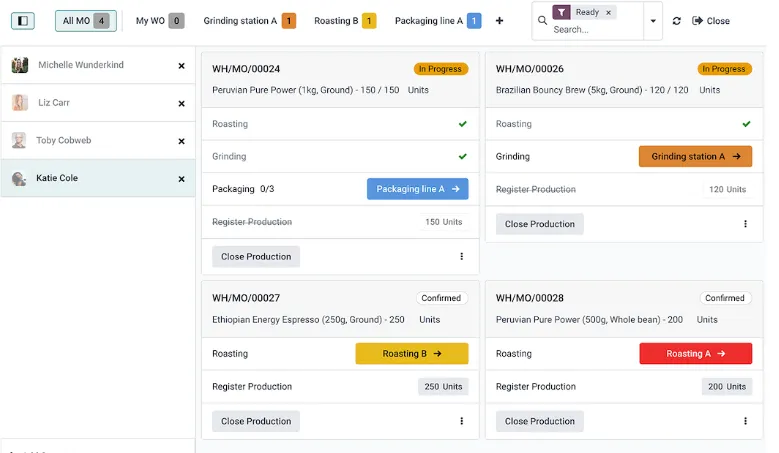Click the yellow Roasting B button

coord(411,354)
